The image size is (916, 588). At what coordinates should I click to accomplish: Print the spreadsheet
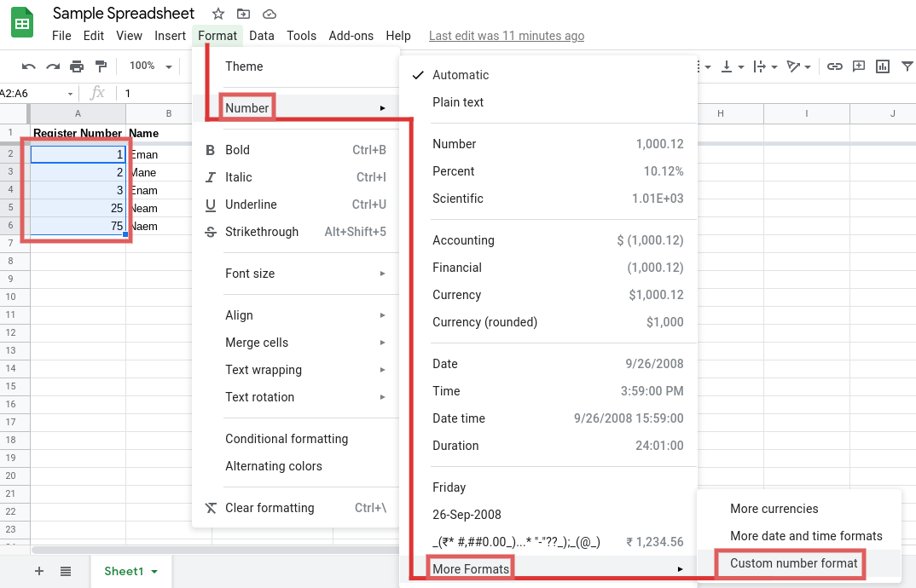(76, 66)
